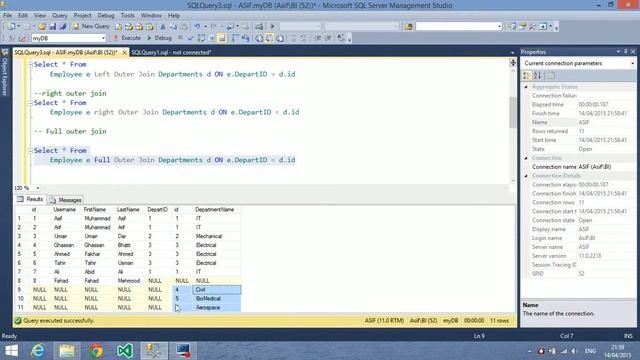Open Internet Explorer from the taskbar
The height and width of the screenshot is (360, 640).
pos(38,351)
